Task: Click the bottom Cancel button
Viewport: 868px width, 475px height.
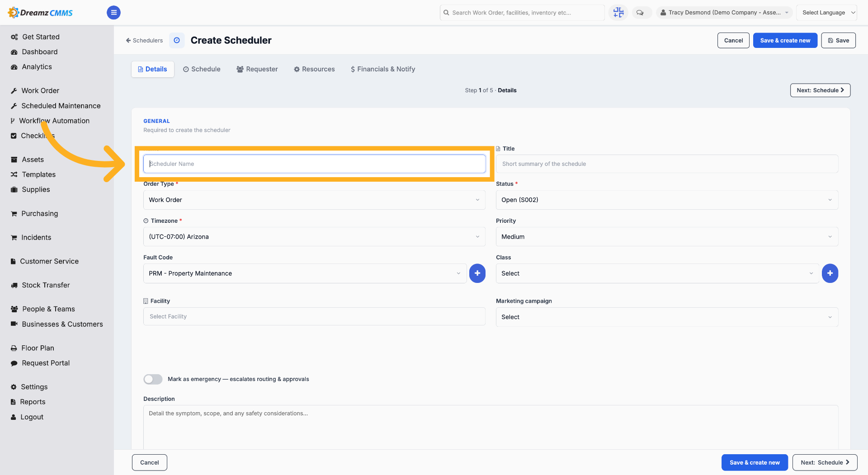Action: (150, 462)
